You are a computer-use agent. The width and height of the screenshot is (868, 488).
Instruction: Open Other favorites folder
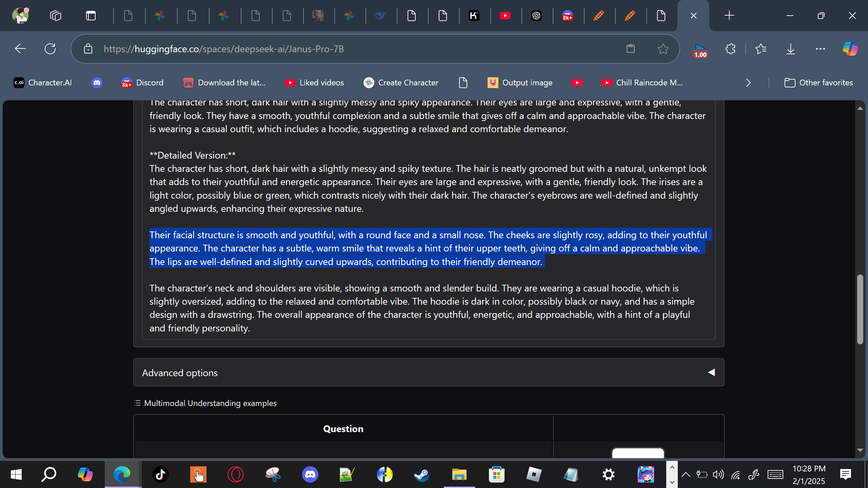click(818, 83)
